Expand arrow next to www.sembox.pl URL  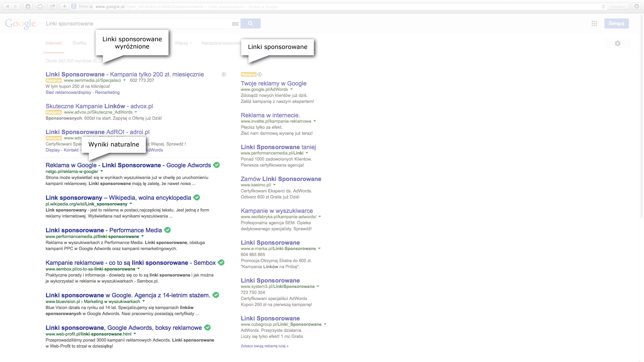click(x=139, y=269)
